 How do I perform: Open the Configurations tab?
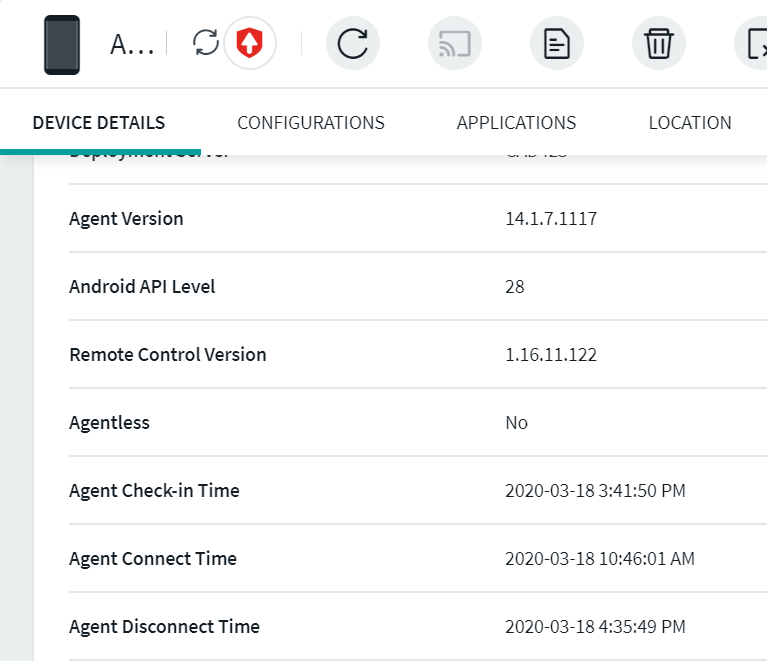coord(310,123)
